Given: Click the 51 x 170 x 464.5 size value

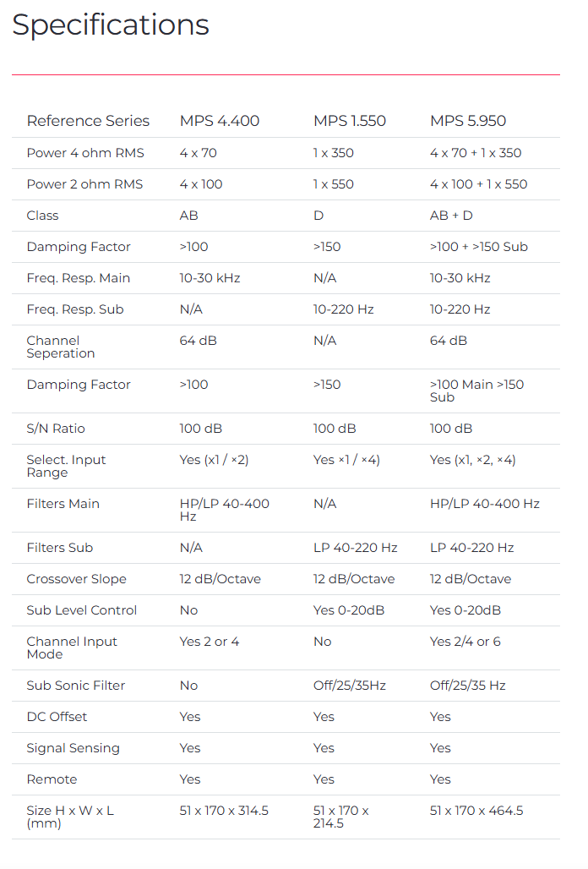Looking at the screenshot, I should point(476,811).
